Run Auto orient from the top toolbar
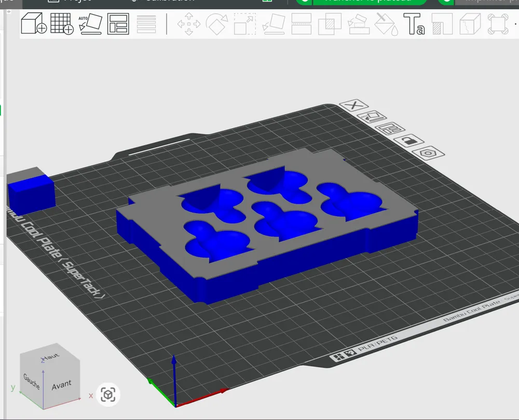The width and height of the screenshot is (519, 420). tap(90, 24)
